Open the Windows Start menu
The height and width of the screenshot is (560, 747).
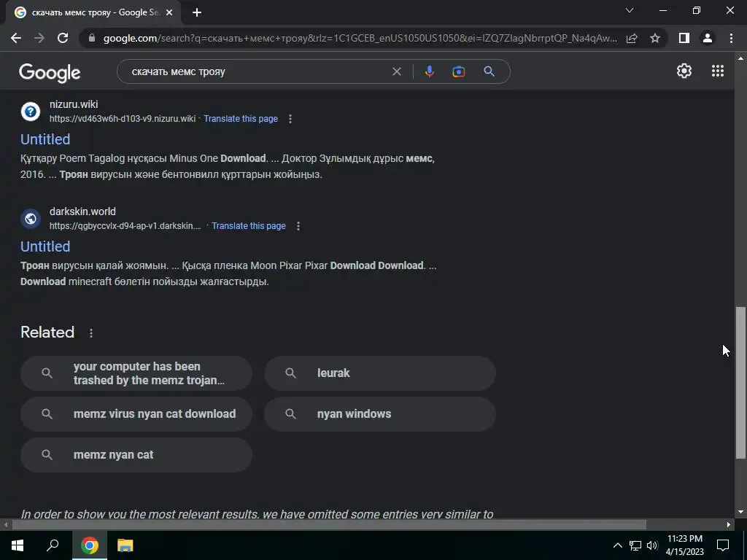tap(18, 545)
